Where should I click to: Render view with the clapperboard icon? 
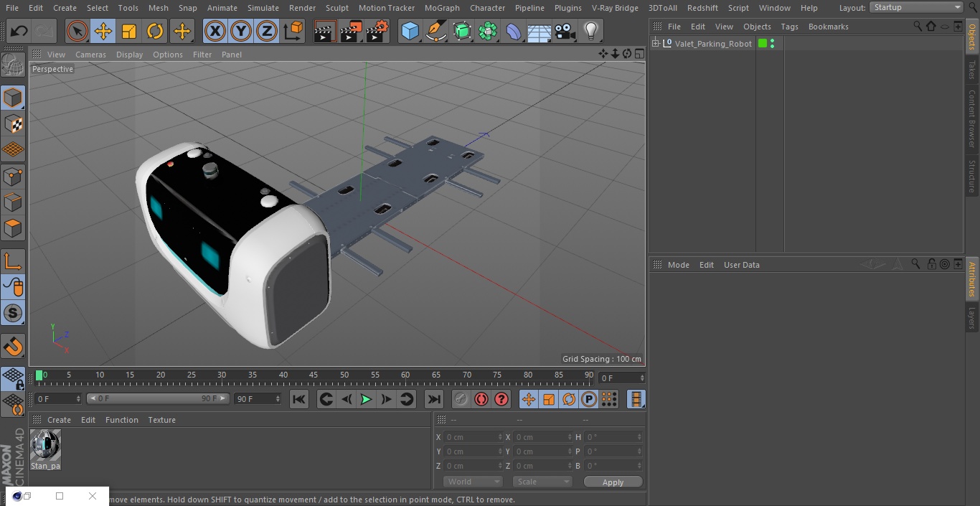[x=326, y=31]
